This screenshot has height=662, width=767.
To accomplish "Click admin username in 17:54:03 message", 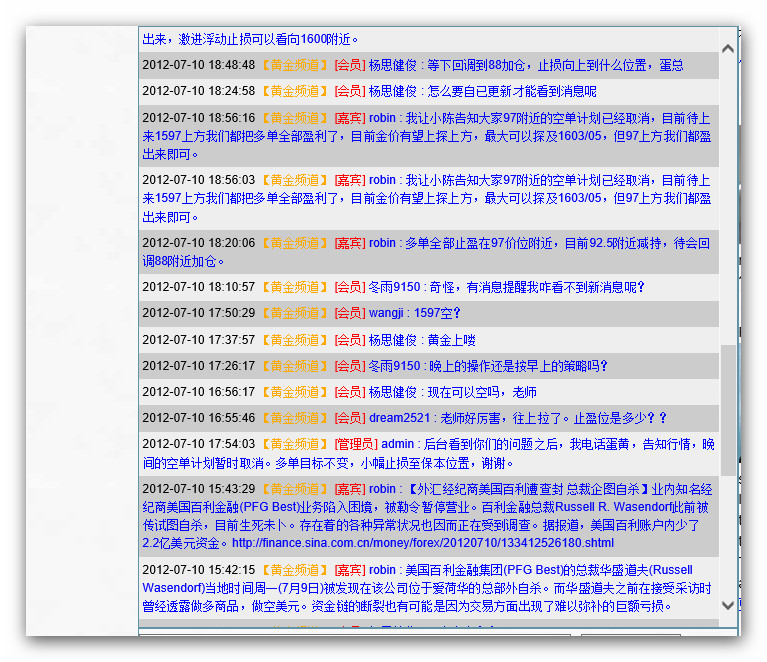I will [397, 444].
